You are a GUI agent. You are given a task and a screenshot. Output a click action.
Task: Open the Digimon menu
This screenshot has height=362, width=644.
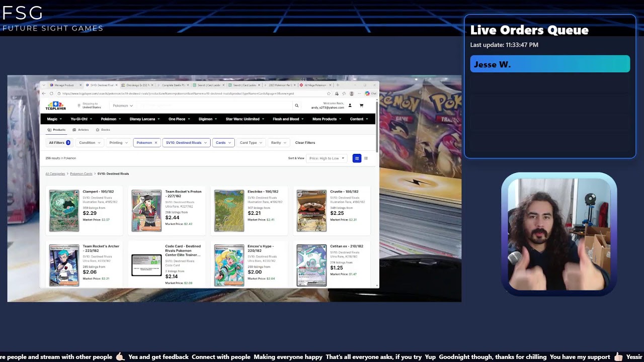[x=208, y=119]
